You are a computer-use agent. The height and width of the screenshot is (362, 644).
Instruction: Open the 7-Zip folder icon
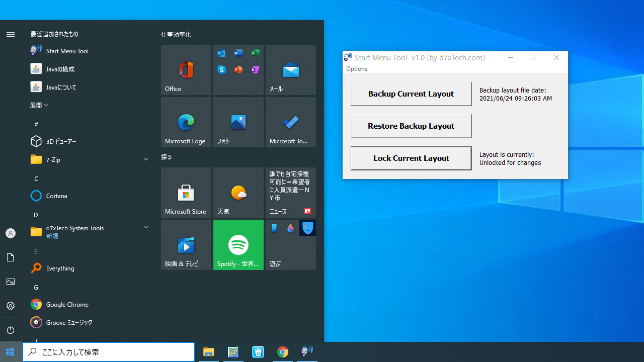[x=36, y=159]
